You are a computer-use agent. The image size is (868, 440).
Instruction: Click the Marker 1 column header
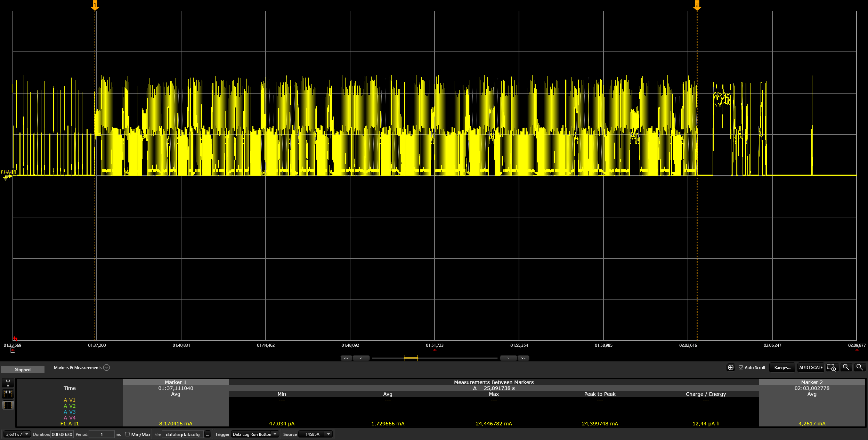point(176,382)
